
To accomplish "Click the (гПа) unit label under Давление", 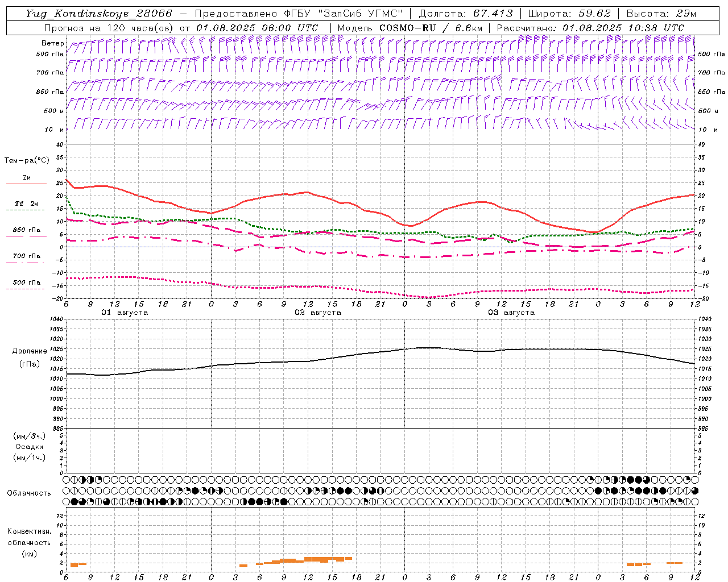I will pyautogui.click(x=30, y=364).
